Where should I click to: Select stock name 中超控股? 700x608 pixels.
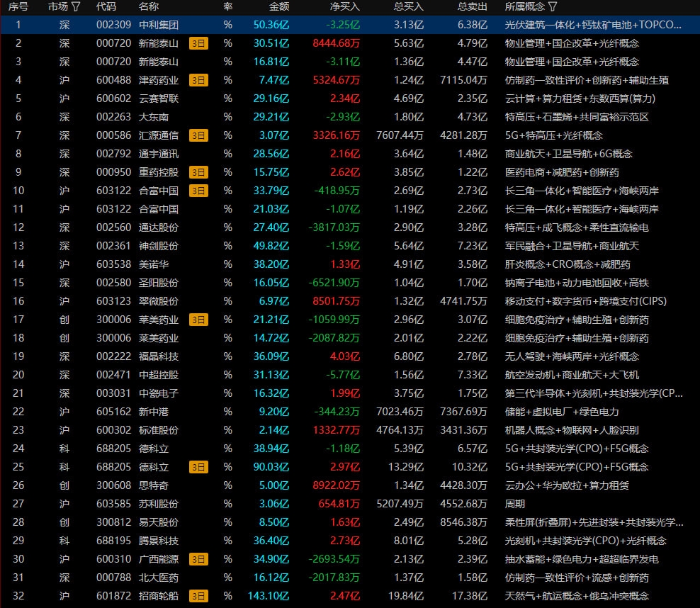pos(159,375)
